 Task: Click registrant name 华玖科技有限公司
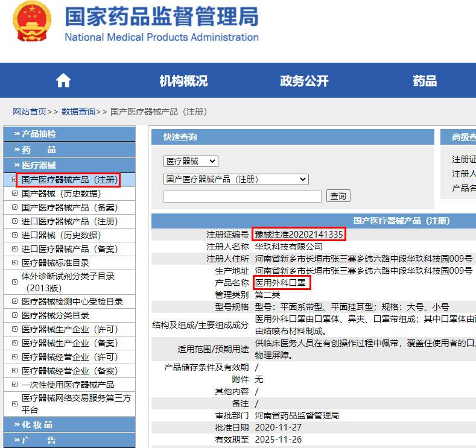tap(288, 247)
